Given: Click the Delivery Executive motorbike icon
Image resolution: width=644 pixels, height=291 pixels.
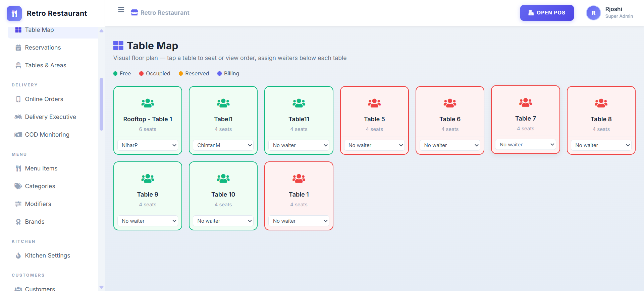Looking at the screenshot, I should click(x=18, y=117).
